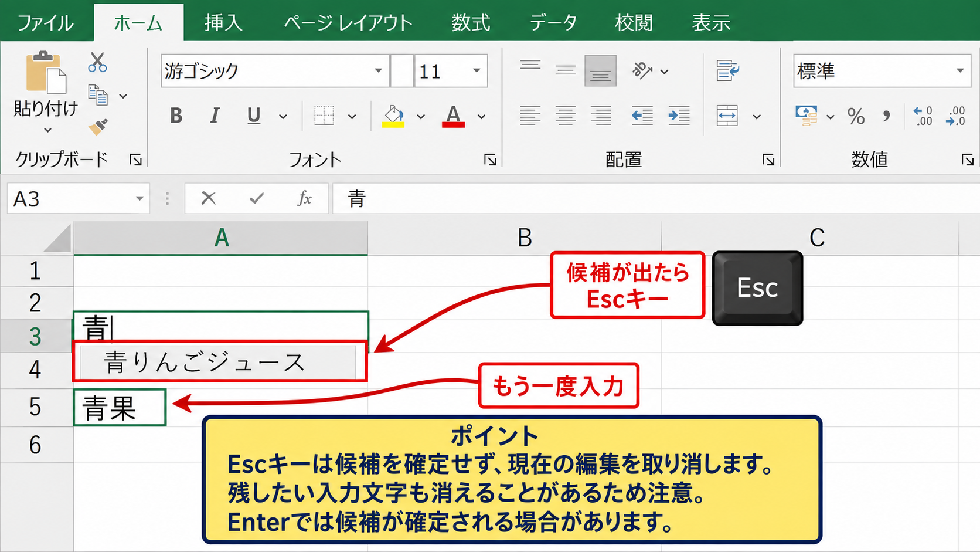Open the 数式 tab

point(471,22)
